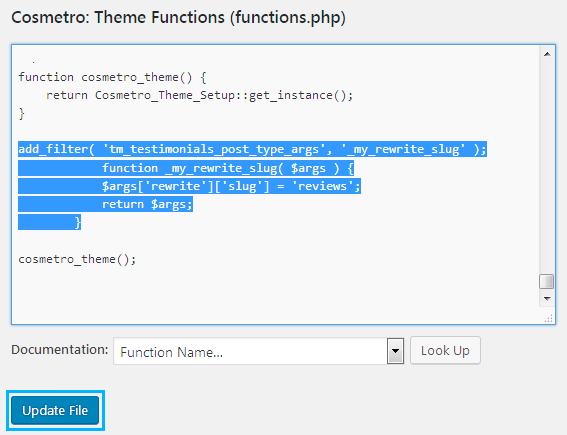Image resolution: width=567 pixels, height=435 pixels.
Task: Click the Cosmetro Theme Functions heading
Action: coord(178,17)
